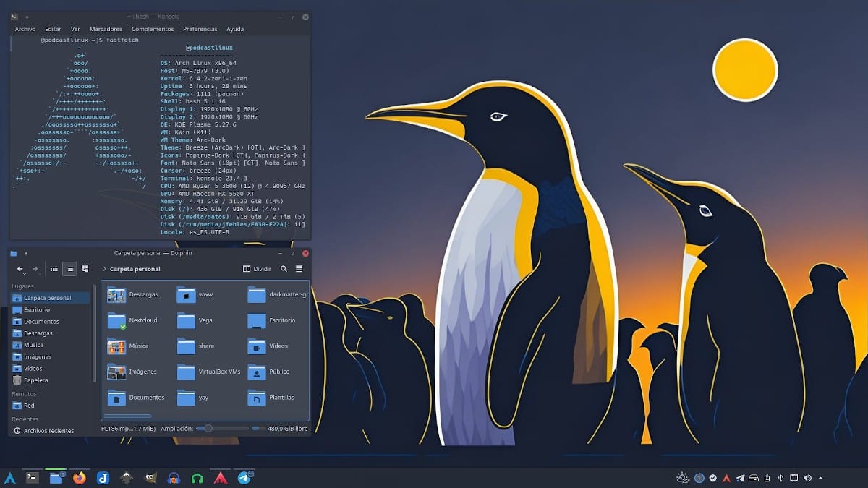The width and height of the screenshot is (868, 488).
Task: Open the green arch icon app in taskbar
Action: point(197,478)
